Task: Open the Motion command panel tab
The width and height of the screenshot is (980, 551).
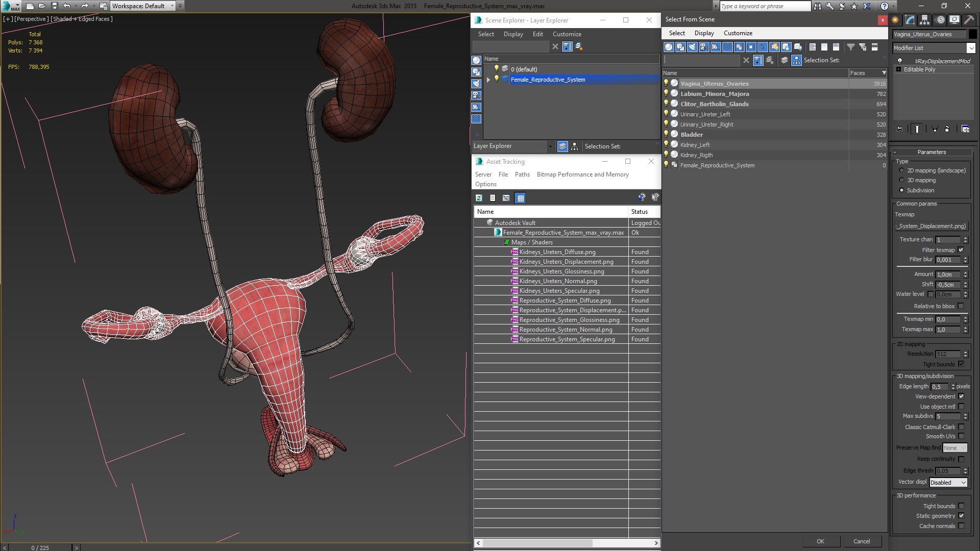Action: (x=940, y=20)
